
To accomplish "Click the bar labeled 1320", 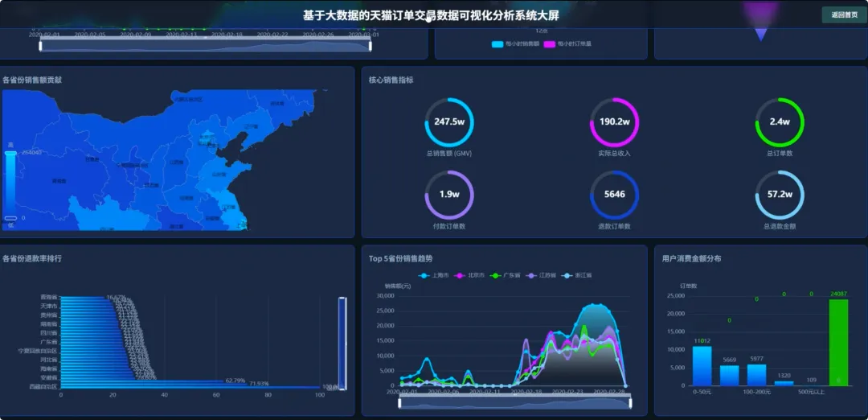I will [x=784, y=384].
